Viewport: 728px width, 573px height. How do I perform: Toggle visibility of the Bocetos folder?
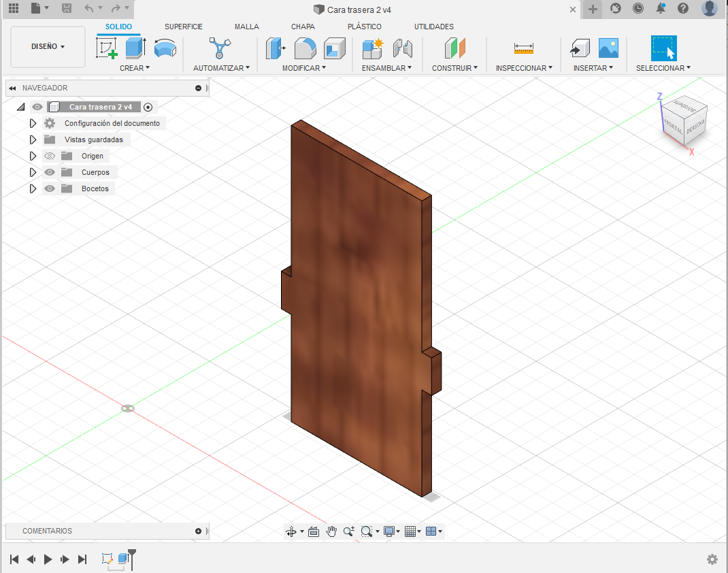tap(49, 189)
